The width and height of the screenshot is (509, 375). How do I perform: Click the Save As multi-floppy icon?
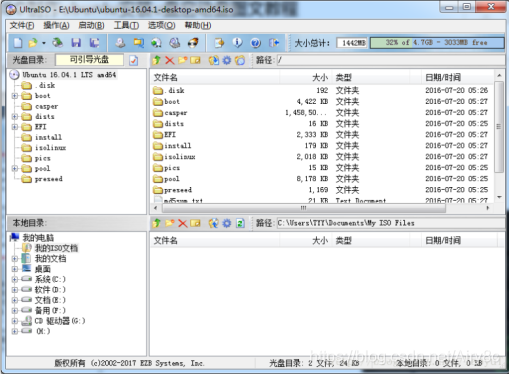click(x=95, y=43)
